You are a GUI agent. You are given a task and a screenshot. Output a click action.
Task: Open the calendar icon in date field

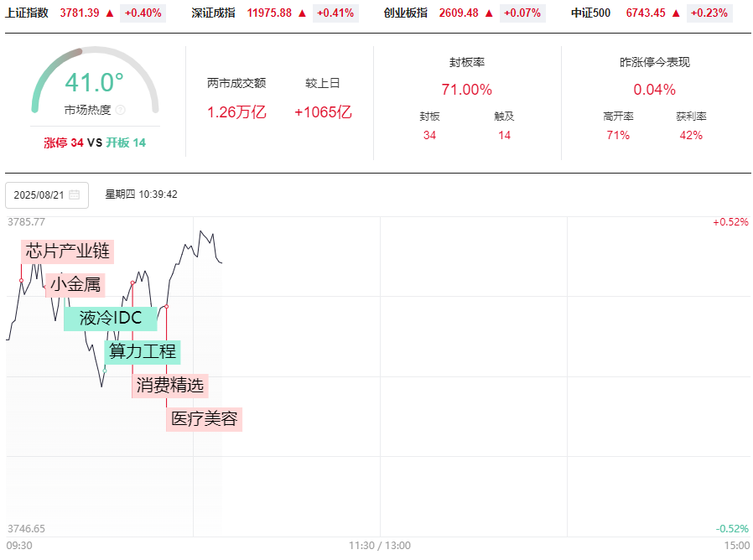75,194
